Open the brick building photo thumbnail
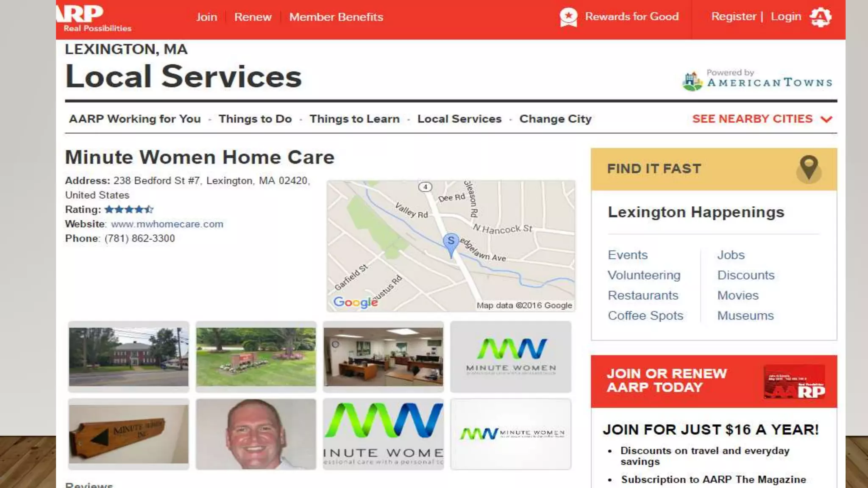 coord(128,357)
